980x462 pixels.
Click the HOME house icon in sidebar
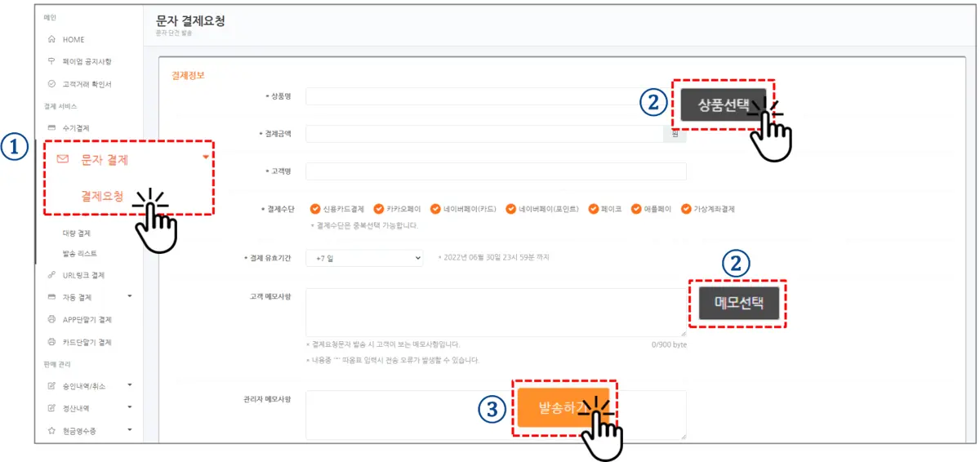(52, 39)
